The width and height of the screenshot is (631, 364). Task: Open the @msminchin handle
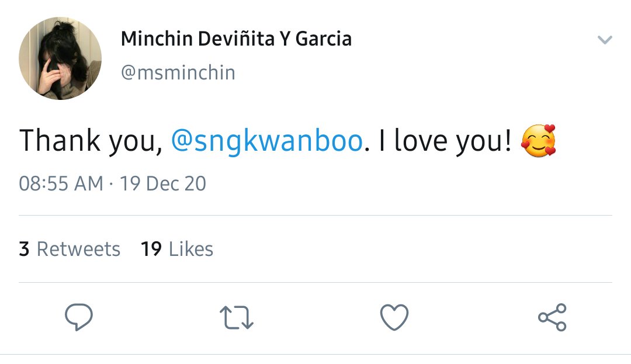(x=178, y=73)
